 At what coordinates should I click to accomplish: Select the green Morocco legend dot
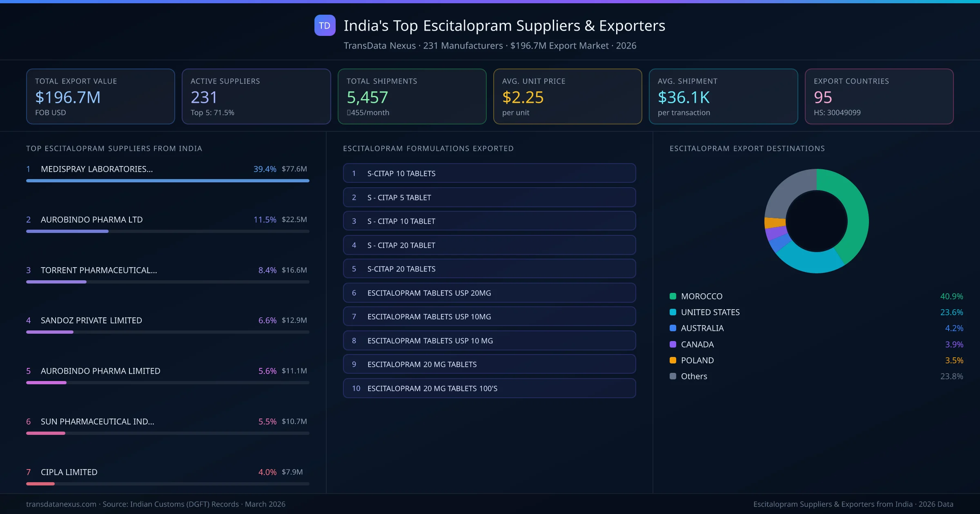[x=673, y=296]
